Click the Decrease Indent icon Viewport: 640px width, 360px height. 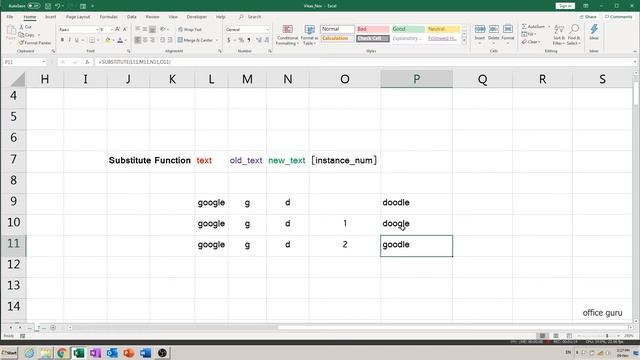[x=162, y=40]
